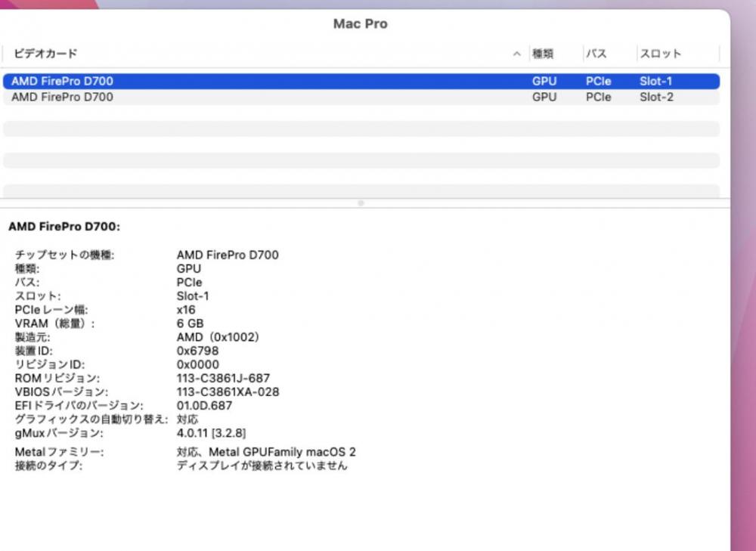Toggle the sort direction chevron in the header
756x551 pixels.
[x=517, y=54]
